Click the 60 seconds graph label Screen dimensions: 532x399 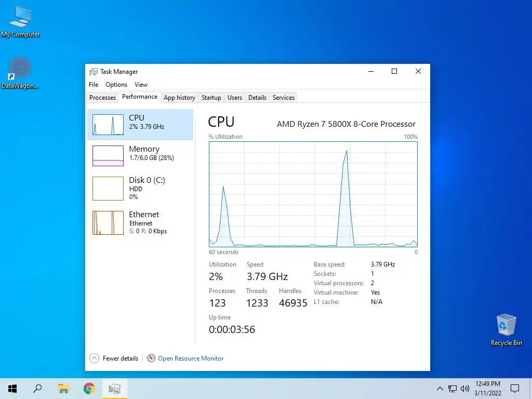(x=223, y=252)
